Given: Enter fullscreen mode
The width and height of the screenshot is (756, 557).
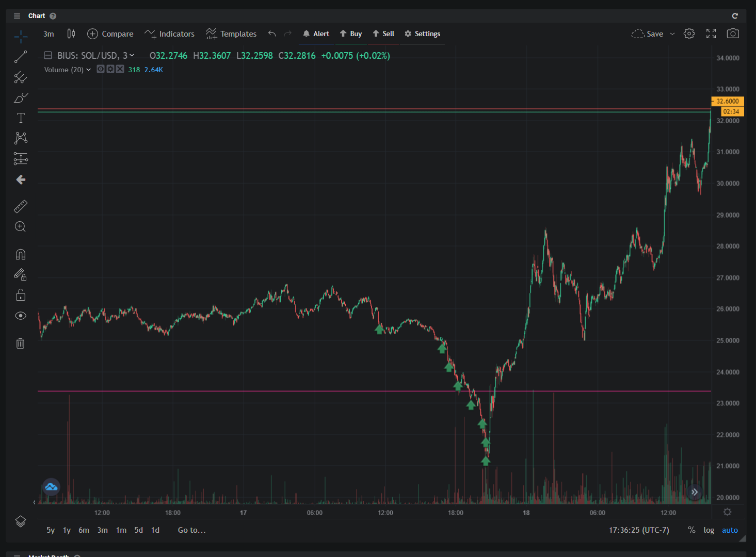Looking at the screenshot, I should coord(711,34).
